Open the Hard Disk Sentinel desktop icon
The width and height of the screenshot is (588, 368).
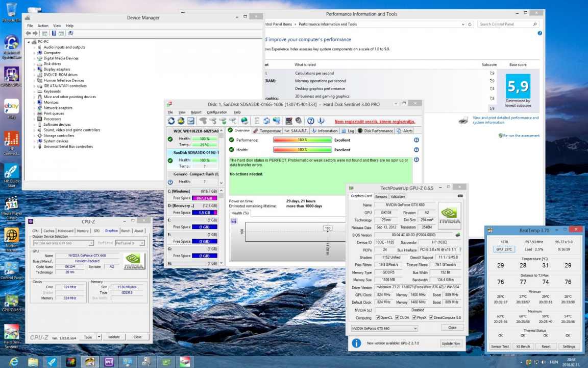[11, 336]
